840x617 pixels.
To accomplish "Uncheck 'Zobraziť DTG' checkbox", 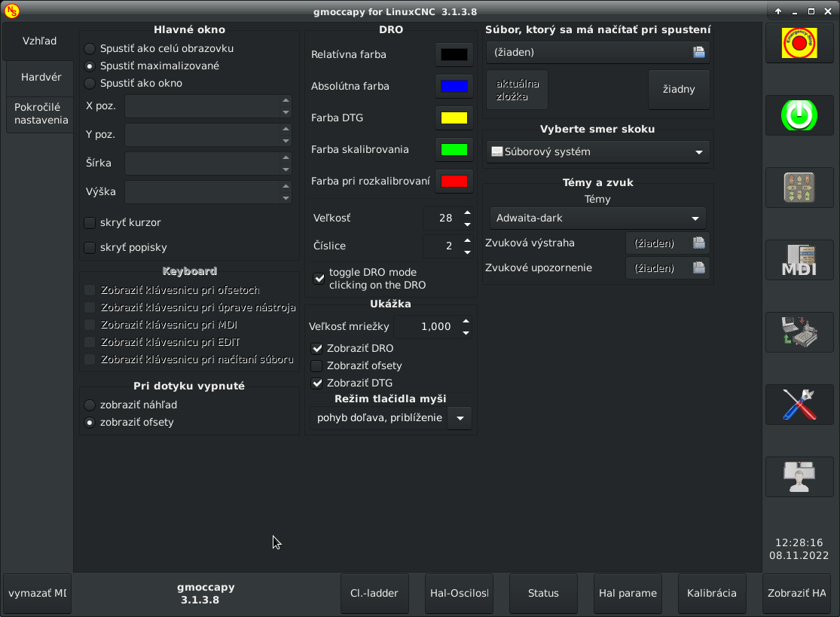I will pyautogui.click(x=317, y=383).
